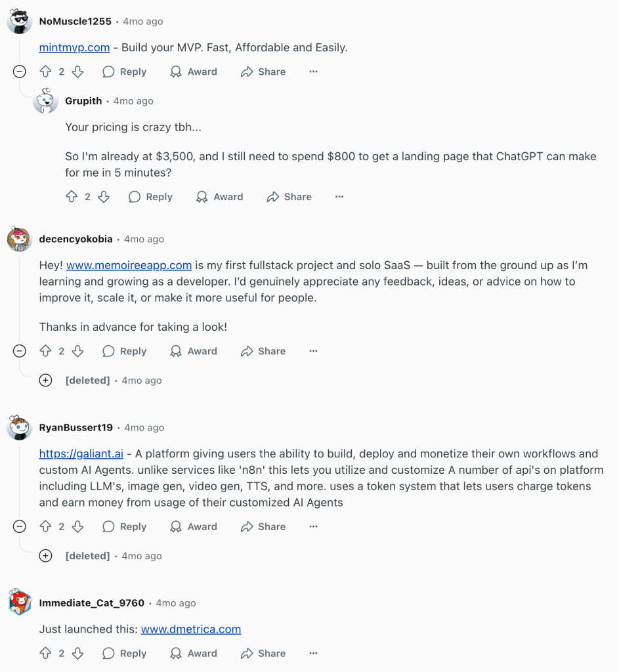
Task: Upvote decencyokobia's memoireeapp comment
Action: click(x=45, y=351)
